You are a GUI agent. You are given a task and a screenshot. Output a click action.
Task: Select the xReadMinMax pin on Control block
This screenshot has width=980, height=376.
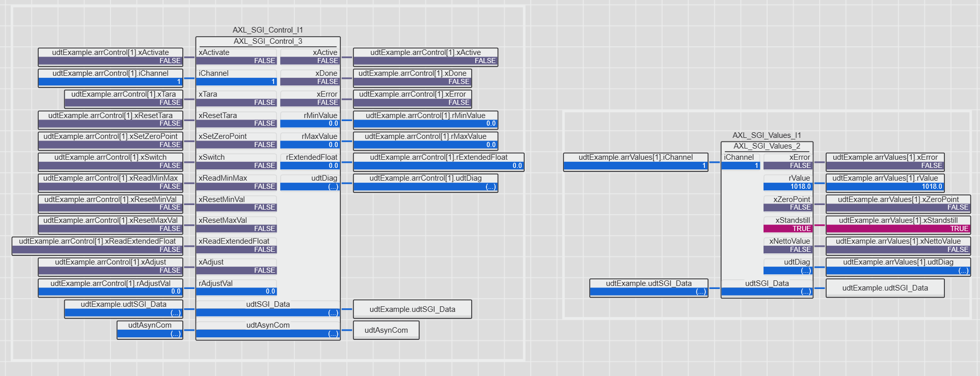click(x=237, y=182)
